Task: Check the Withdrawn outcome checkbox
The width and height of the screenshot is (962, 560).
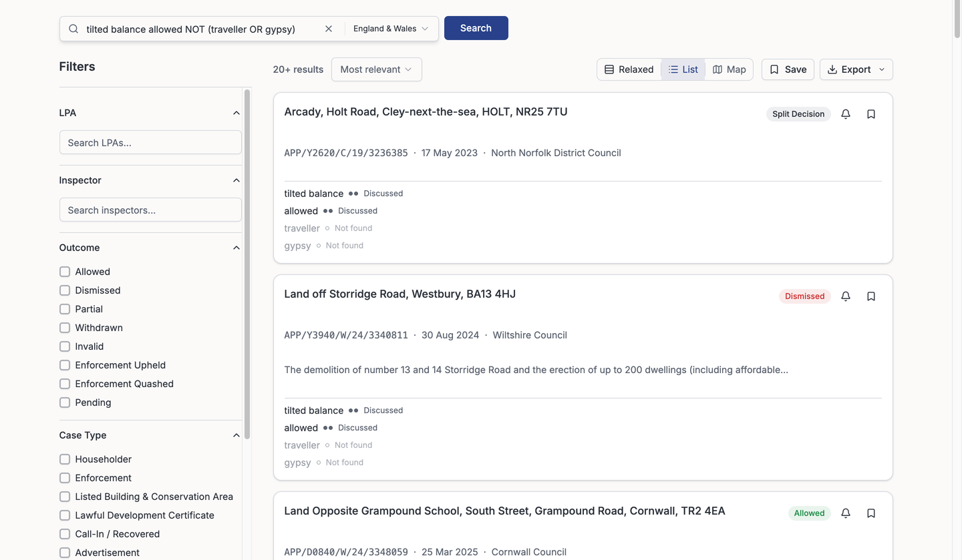Action: 64,328
